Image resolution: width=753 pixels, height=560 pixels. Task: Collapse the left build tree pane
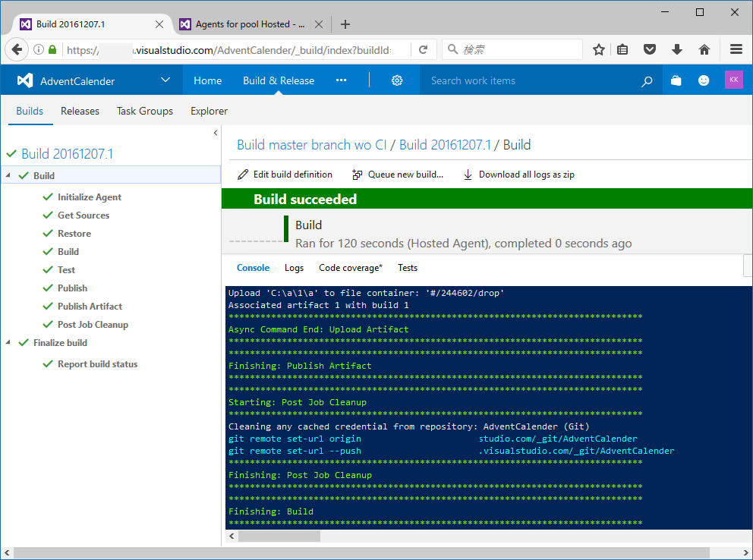[x=215, y=133]
